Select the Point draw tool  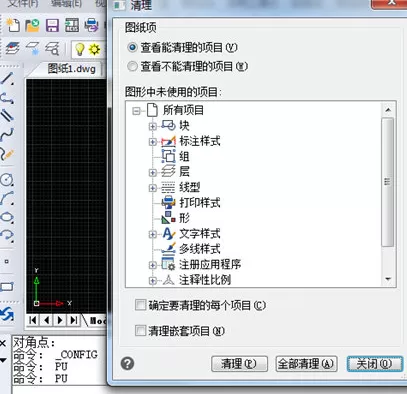coord(6,262)
